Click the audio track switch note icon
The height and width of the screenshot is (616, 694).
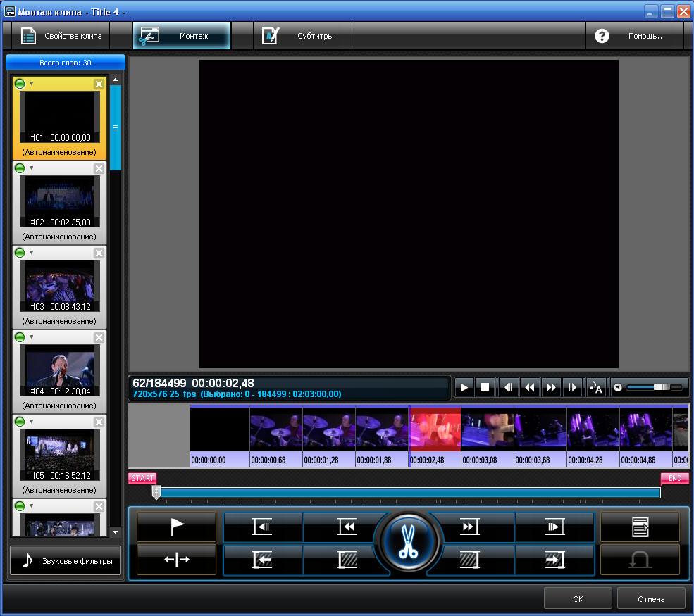(x=595, y=388)
